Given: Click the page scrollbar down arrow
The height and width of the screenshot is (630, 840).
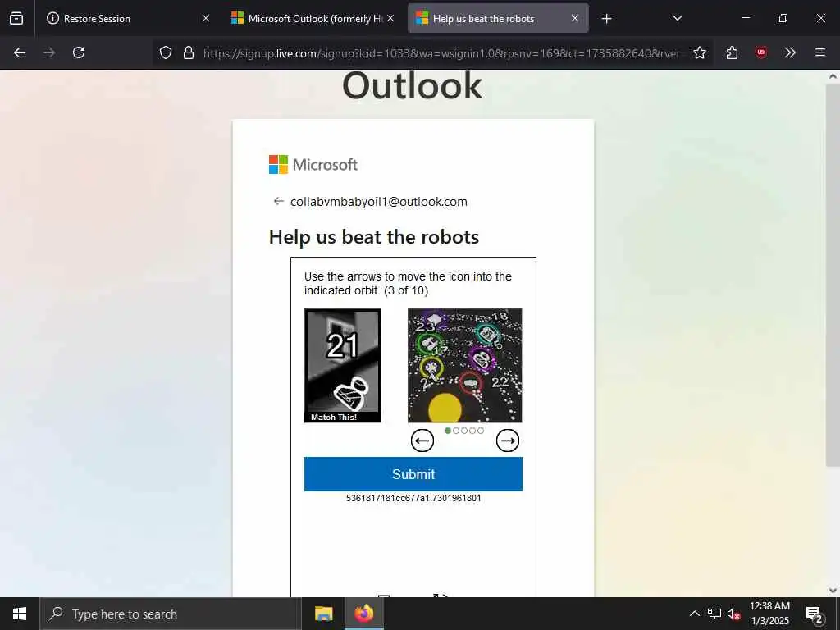Looking at the screenshot, I should [x=833, y=591].
